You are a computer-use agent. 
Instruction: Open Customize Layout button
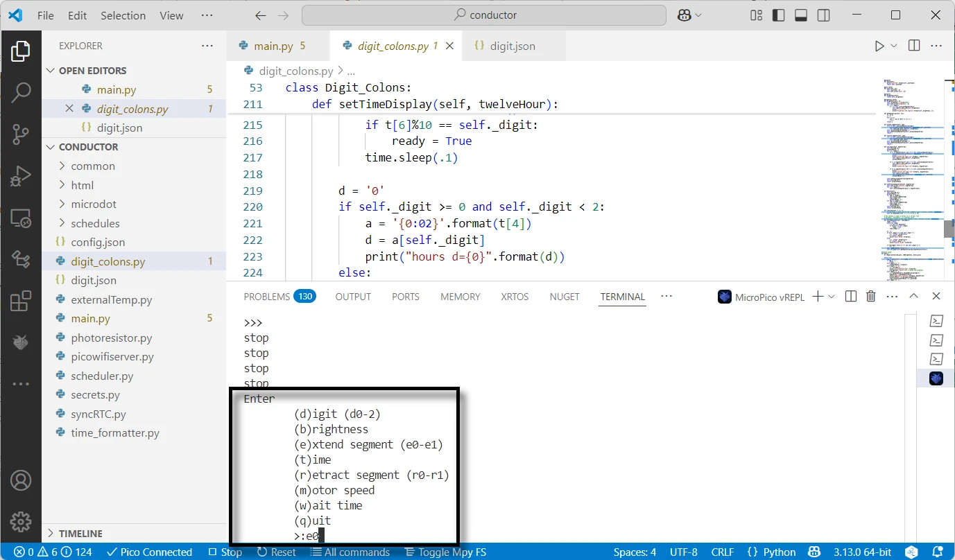pyautogui.click(x=757, y=15)
